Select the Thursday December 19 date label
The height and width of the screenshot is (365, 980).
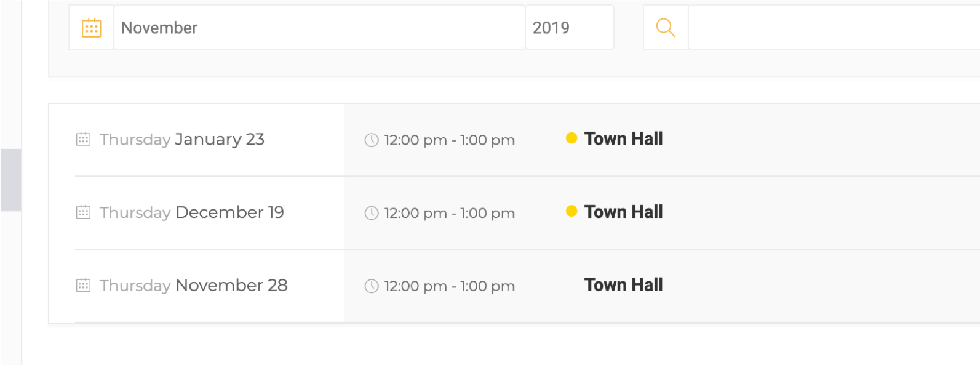[192, 212]
